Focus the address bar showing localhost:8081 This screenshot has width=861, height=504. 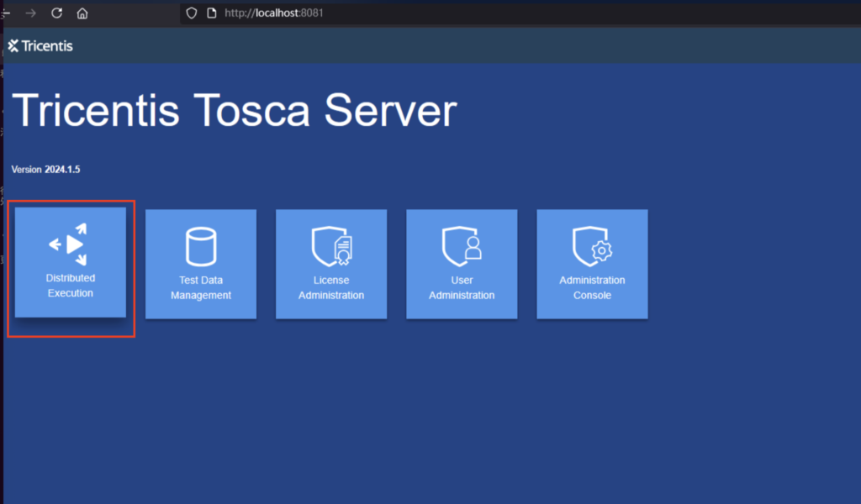(520, 13)
